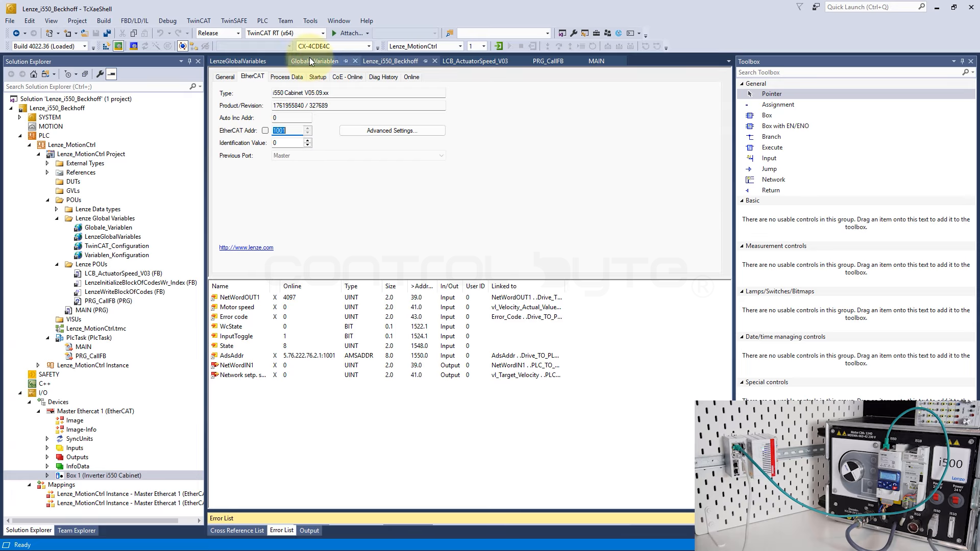
Task: Open the Build 4022.36 (Loaded) dropdown
Action: point(85,46)
